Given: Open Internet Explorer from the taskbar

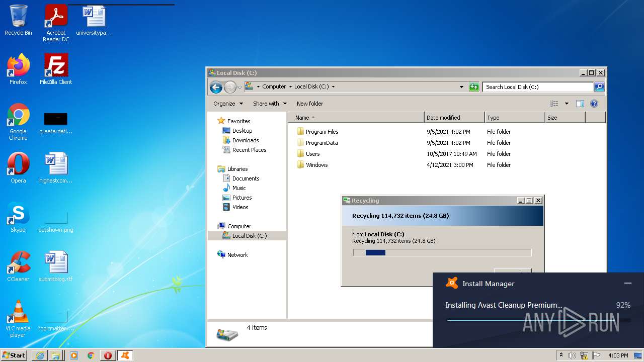Looking at the screenshot, I should pyautogui.click(x=40, y=355).
